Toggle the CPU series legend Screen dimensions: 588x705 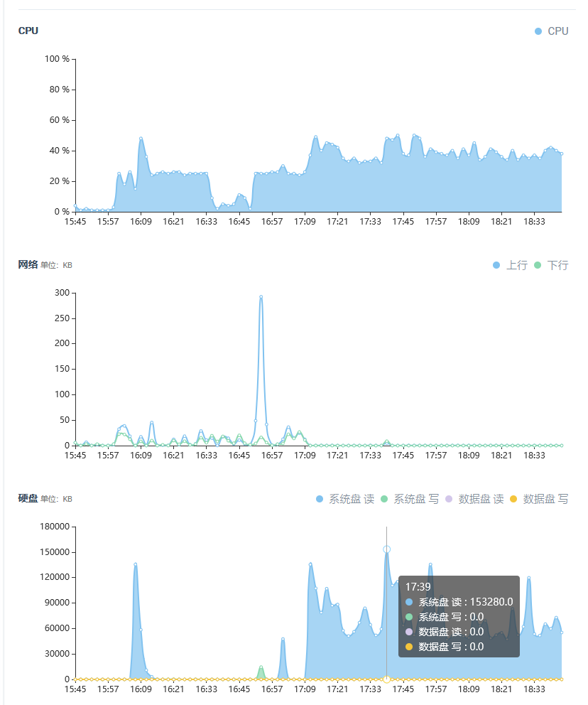click(552, 31)
